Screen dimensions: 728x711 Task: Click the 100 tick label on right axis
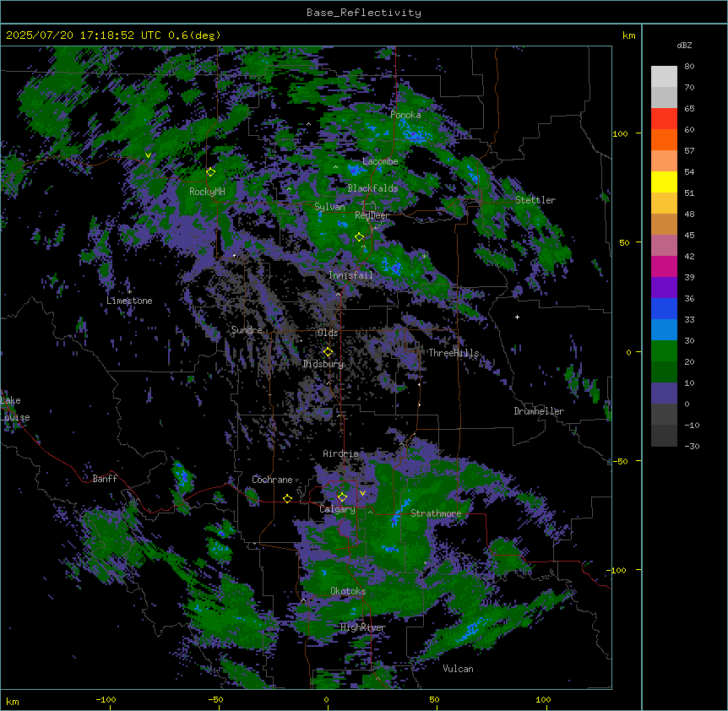click(x=620, y=133)
